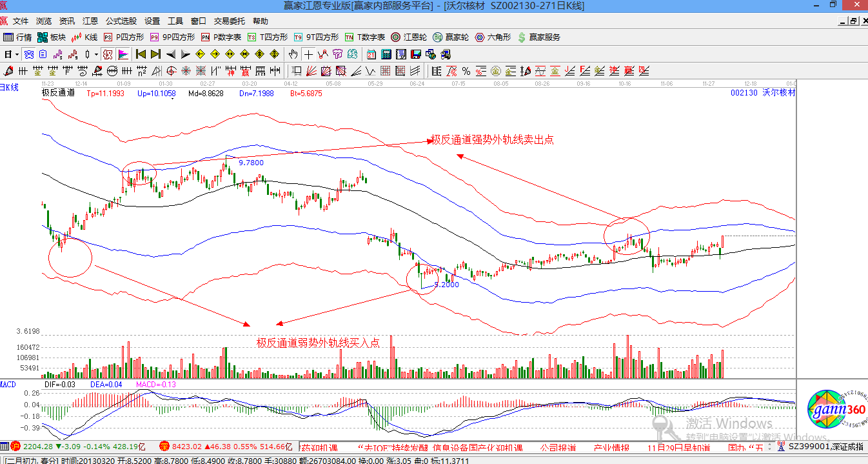This screenshot has height=464, width=868.
Task: Toggle the K线 candlestick chart mode
Action: 84,37
